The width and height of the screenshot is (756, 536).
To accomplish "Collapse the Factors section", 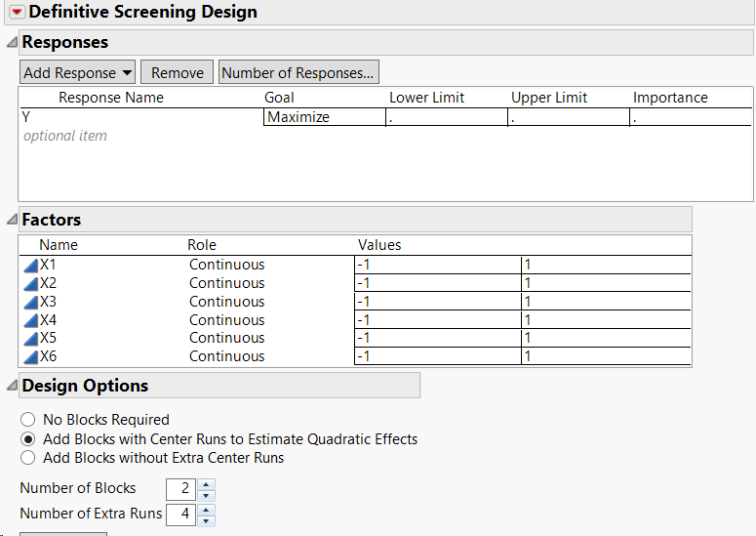I will 12,221.
